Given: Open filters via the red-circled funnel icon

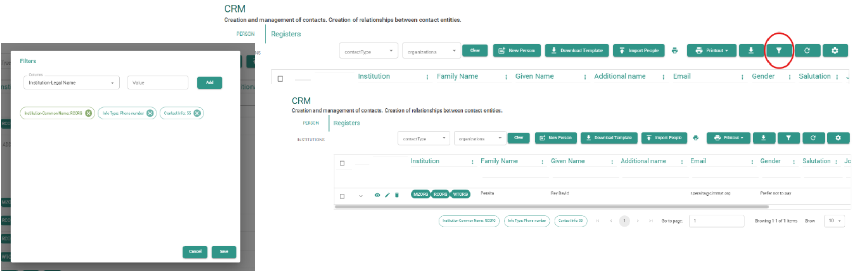Looking at the screenshot, I should [779, 51].
